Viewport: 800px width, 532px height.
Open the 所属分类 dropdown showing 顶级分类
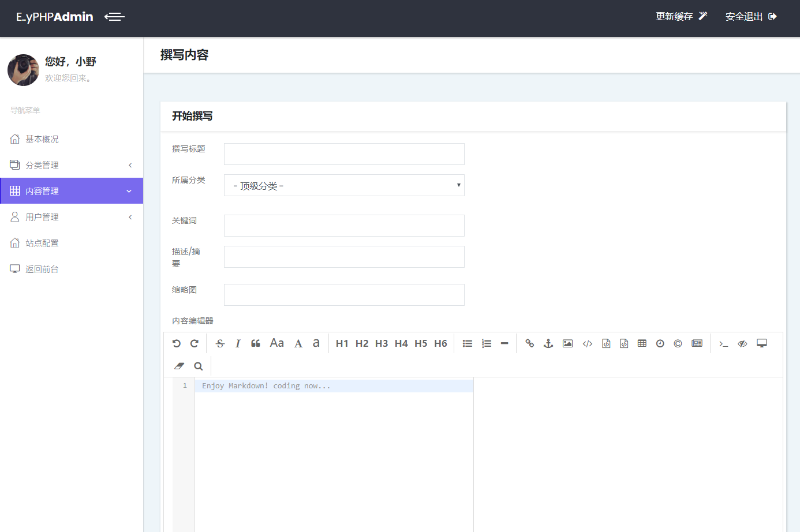click(344, 185)
